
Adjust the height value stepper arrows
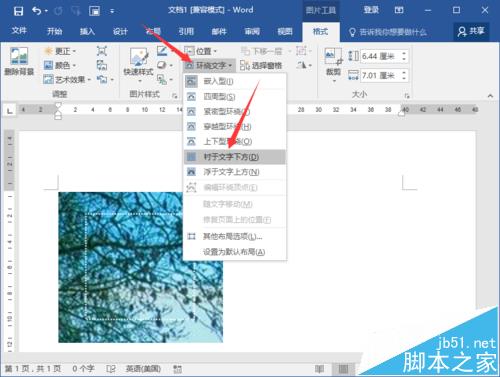404,56
